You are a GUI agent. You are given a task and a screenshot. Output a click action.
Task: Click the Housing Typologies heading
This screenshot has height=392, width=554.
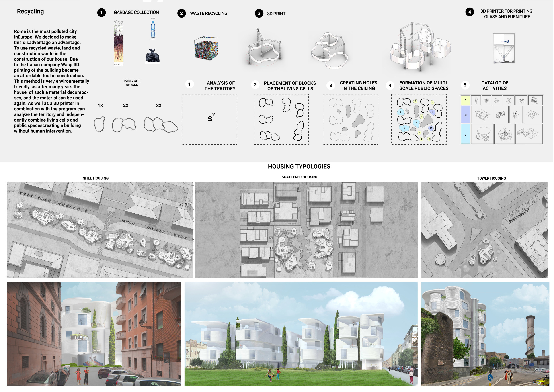299,167
